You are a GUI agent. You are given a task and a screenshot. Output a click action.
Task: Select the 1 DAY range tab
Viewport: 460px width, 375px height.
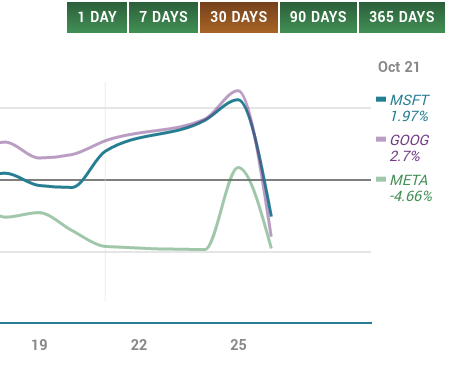(97, 17)
